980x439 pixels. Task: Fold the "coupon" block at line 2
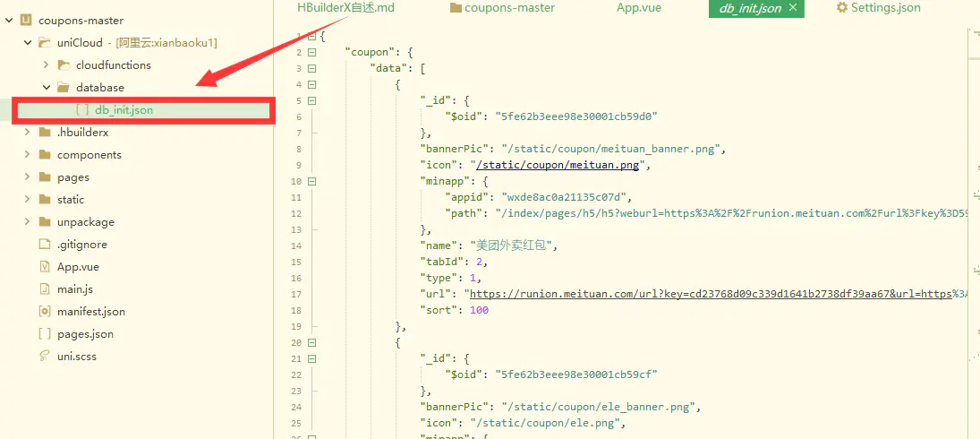311,53
